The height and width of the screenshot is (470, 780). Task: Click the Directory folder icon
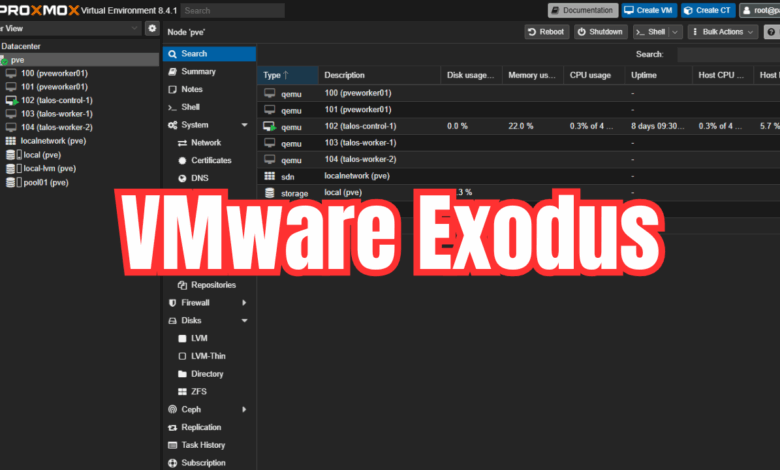pos(182,374)
